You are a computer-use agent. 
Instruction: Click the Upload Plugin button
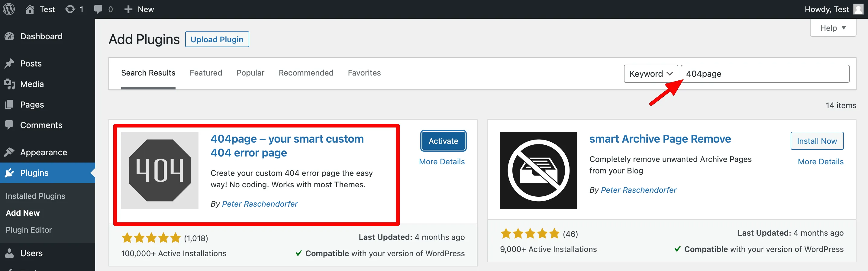click(x=217, y=40)
